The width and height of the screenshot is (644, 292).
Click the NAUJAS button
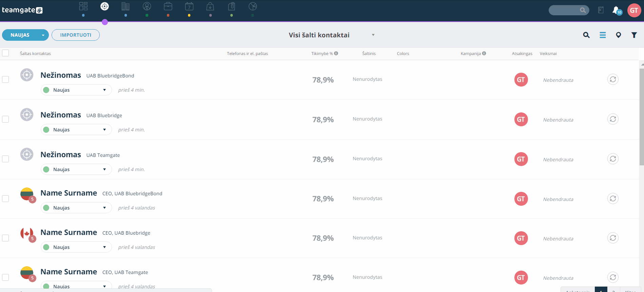tap(20, 35)
